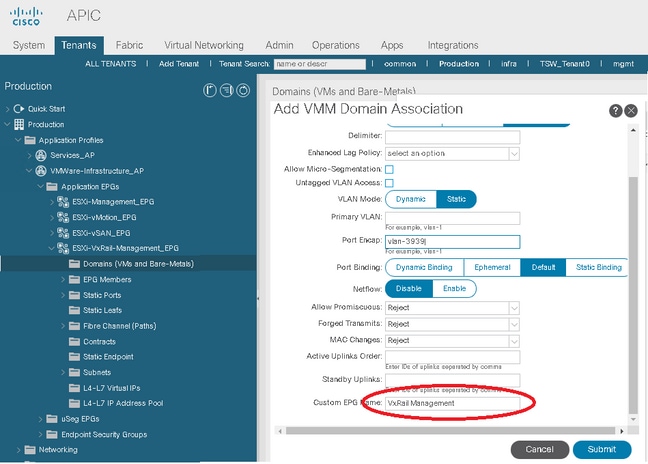Click the ALL TENANTS link
The height and width of the screenshot is (464, 648).
click(x=111, y=64)
